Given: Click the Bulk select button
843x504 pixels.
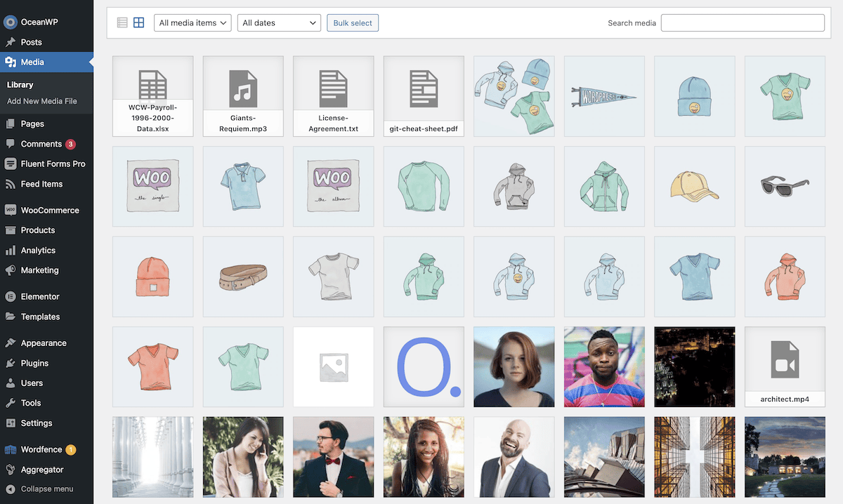Looking at the screenshot, I should 353,23.
